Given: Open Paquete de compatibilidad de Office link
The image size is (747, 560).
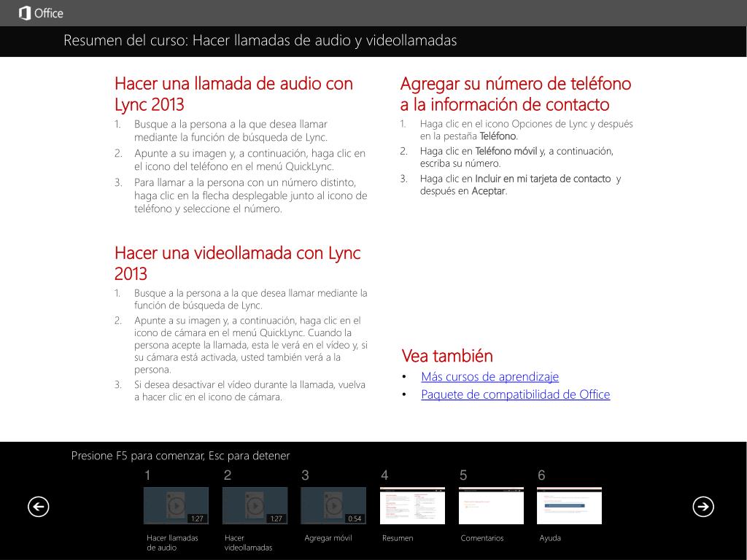Looking at the screenshot, I should [x=516, y=394].
